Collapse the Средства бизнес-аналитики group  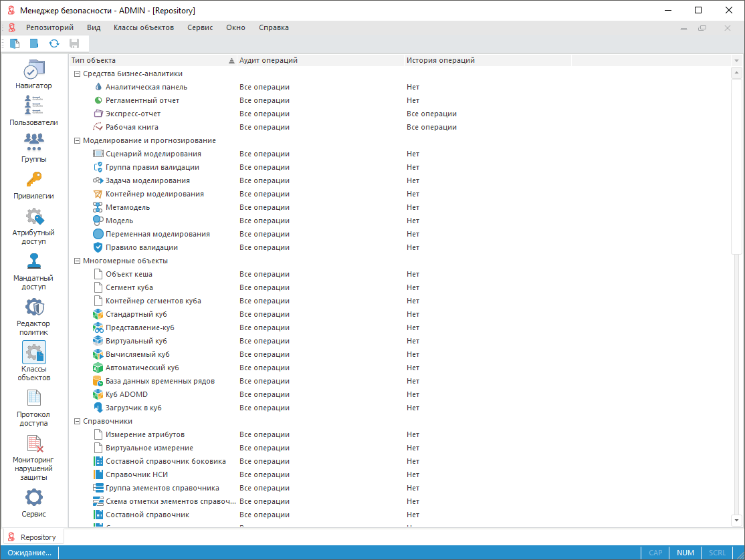coord(77,74)
